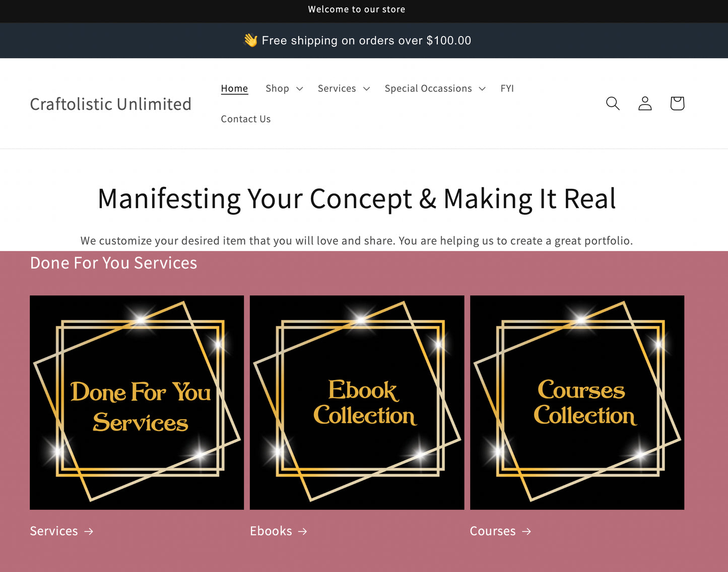
Task: Open the FYI menu item
Action: [x=507, y=89]
